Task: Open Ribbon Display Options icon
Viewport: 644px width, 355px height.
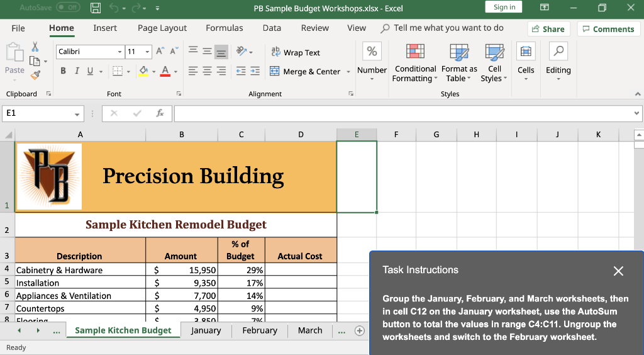Action: click(x=544, y=8)
